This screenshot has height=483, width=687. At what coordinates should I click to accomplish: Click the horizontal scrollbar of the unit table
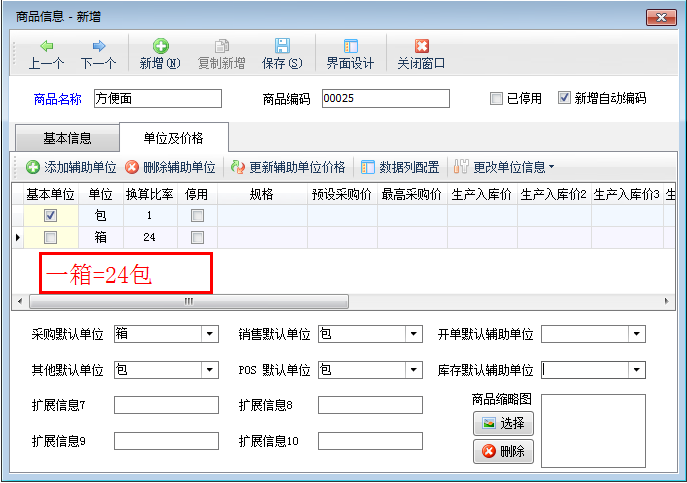(x=185, y=301)
